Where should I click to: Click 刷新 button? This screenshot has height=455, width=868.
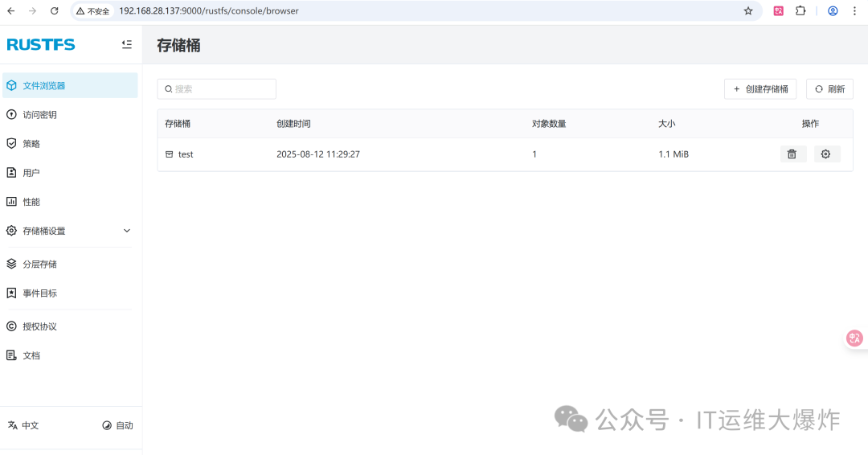pyautogui.click(x=829, y=88)
